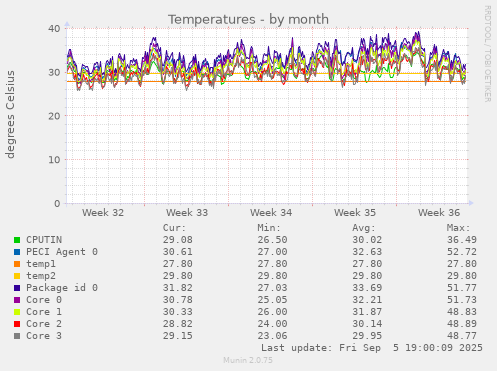Click the 40 y-axis tick label

click(x=54, y=29)
